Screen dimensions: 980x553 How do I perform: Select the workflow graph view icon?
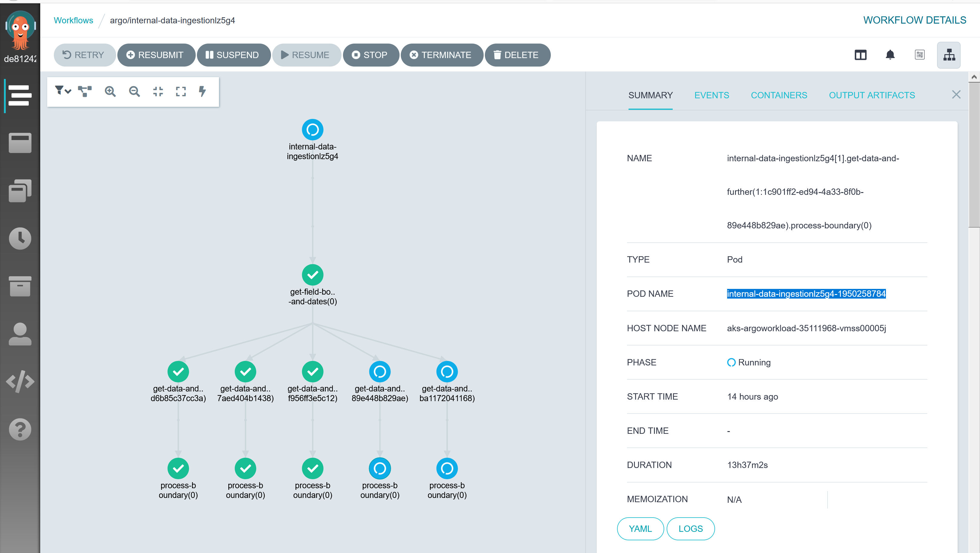click(949, 55)
